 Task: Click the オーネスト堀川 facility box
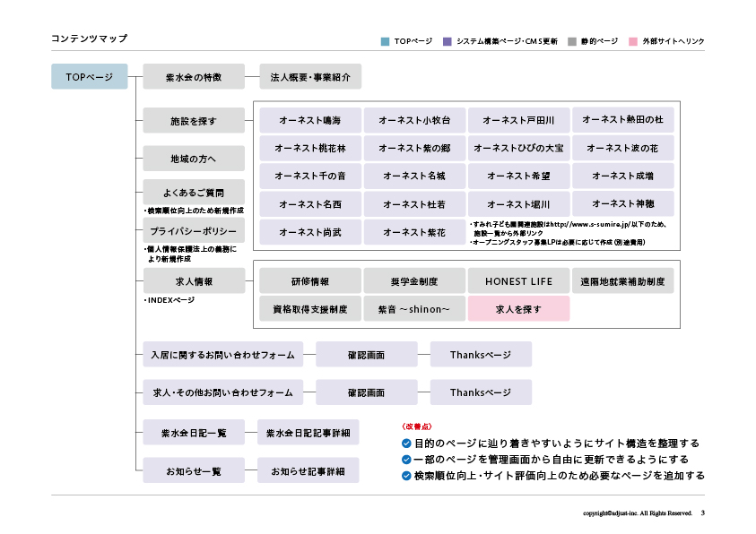click(x=518, y=204)
